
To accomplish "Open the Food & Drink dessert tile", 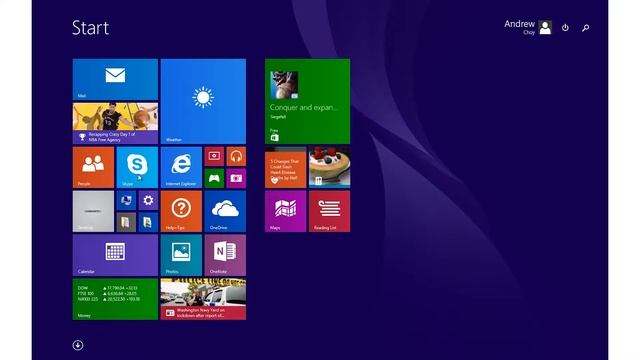I will (x=329, y=167).
